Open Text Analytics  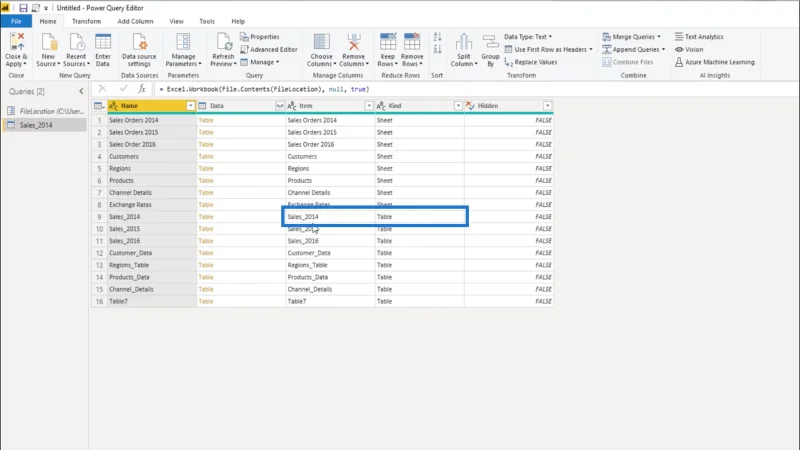[x=699, y=37]
